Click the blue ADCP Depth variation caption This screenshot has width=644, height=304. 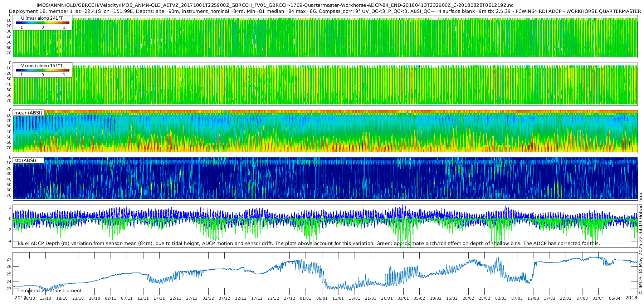[x=309, y=244]
